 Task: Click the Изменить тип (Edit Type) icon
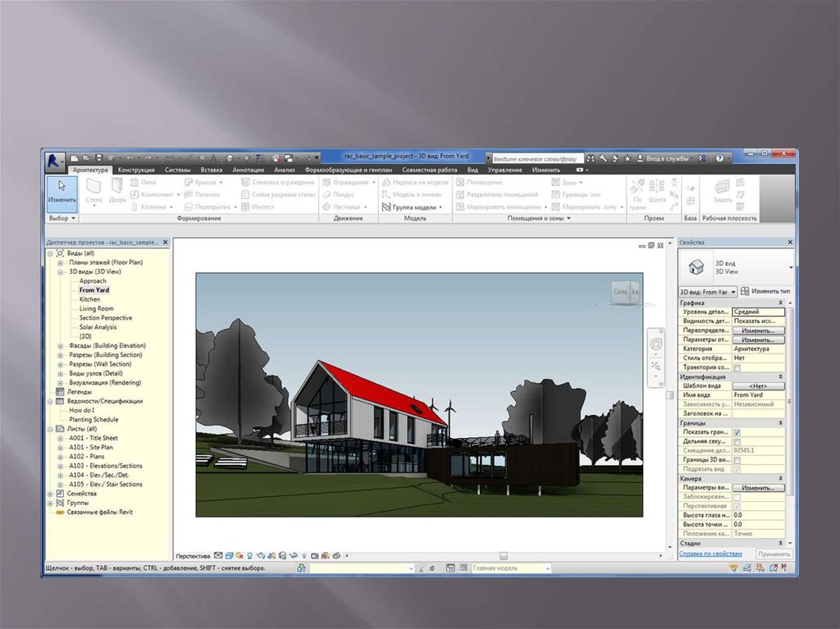(x=745, y=291)
